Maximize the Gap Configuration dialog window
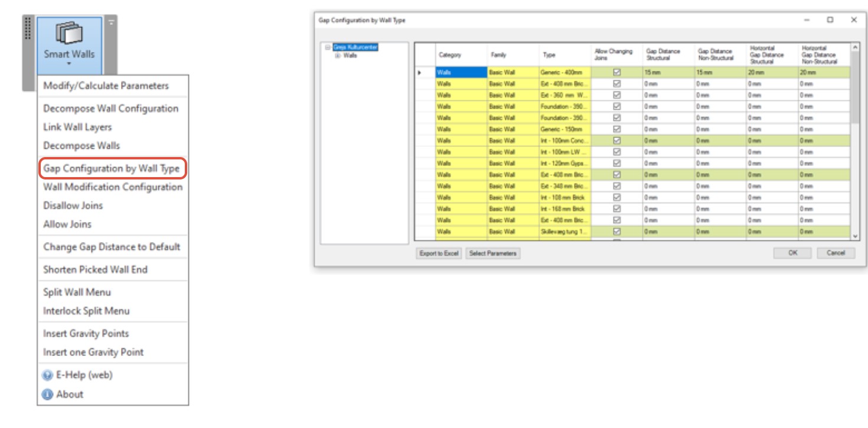Screen dimensions: 868x428 point(830,20)
